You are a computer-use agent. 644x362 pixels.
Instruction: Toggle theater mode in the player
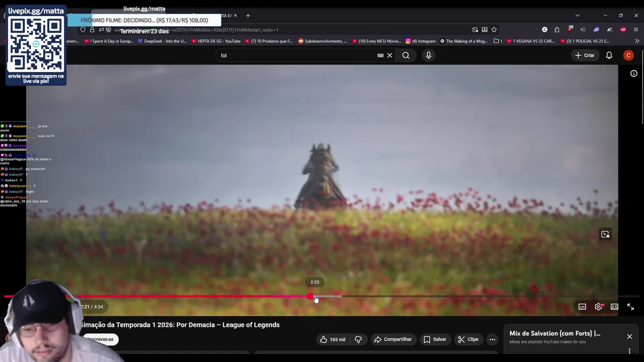(x=614, y=307)
